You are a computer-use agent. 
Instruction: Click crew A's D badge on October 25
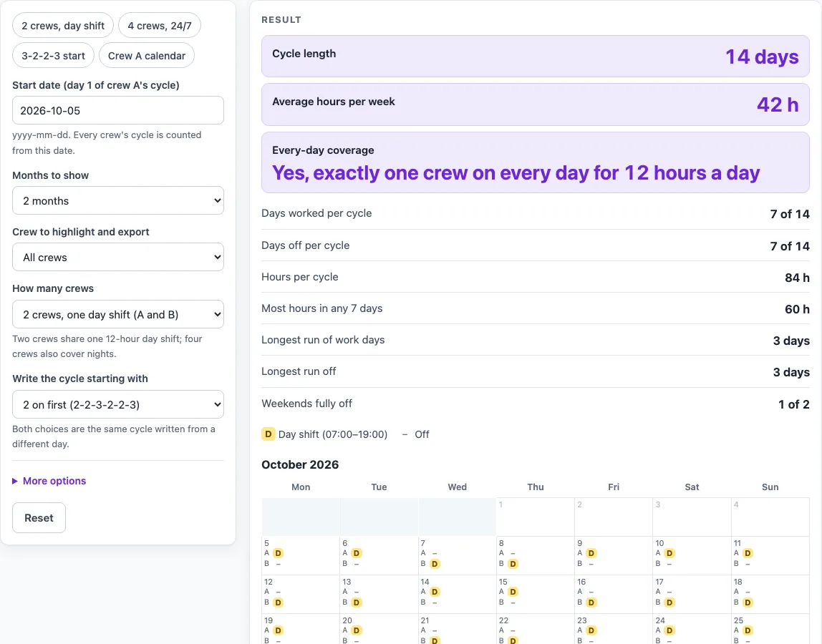click(748, 630)
